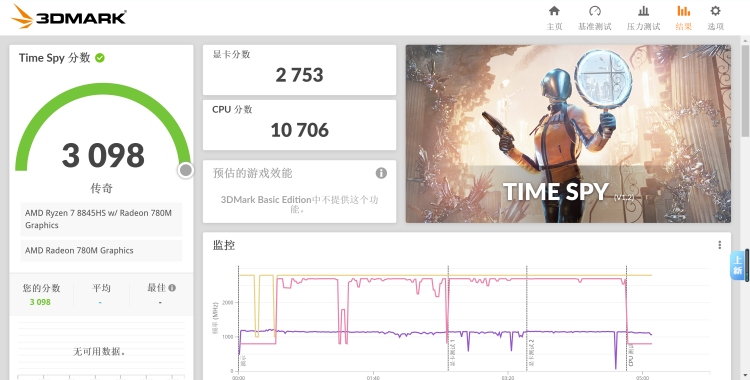
Task: Click the vertical scrollbar on the right edge
Action: point(745,91)
